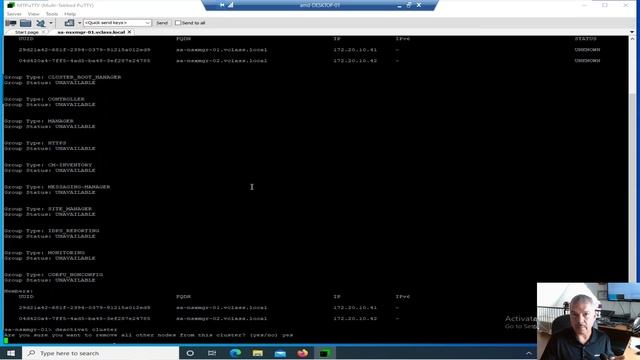The image size is (640, 360).
Task: Click the Group Type: IDPS_REPORTING line
Action: pos(52,231)
